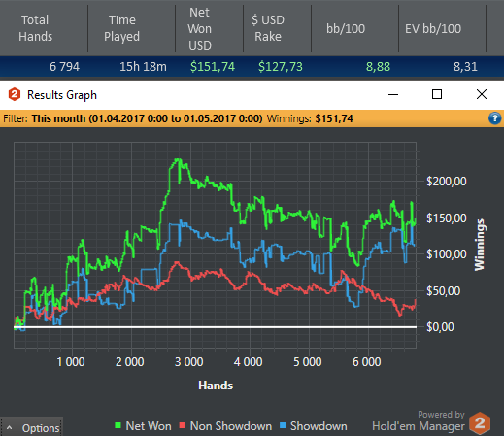
Task: Click the Hands axis title
Action: click(x=216, y=386)
